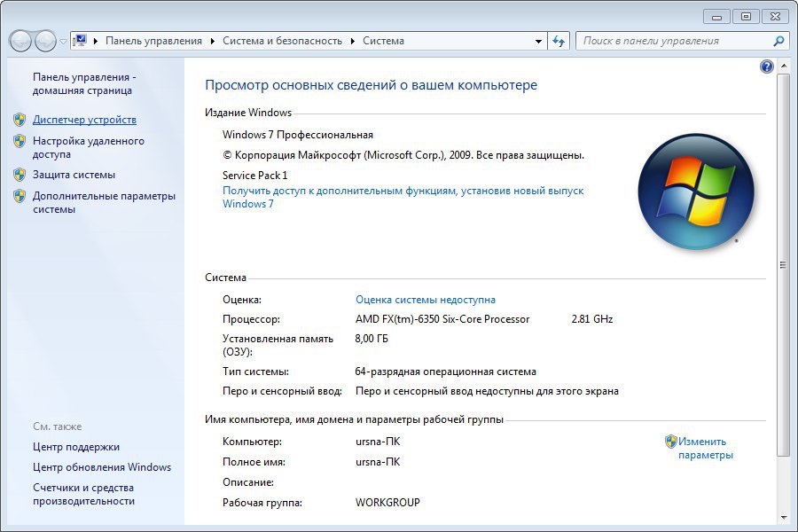Image resolution: width=798 pixels, height=532 pixels.
Task: Click the scrollbar down arrow
Action: [x=783, y=518]
